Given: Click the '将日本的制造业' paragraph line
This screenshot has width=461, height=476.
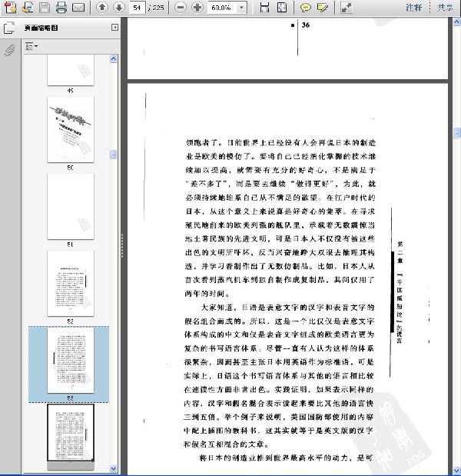Looking at the screenshot, I should pyautogui.click(x=286, y=458).
